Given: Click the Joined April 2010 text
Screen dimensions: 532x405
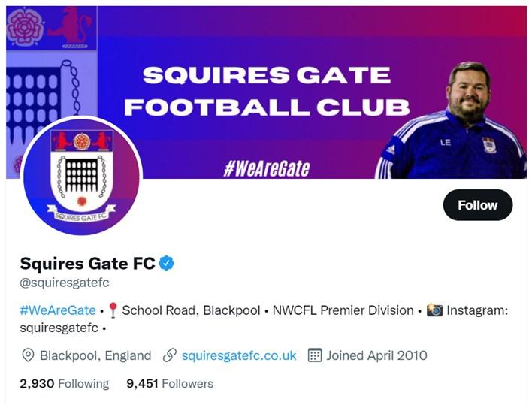Looking at the screenshot, I should click(376, 355).
